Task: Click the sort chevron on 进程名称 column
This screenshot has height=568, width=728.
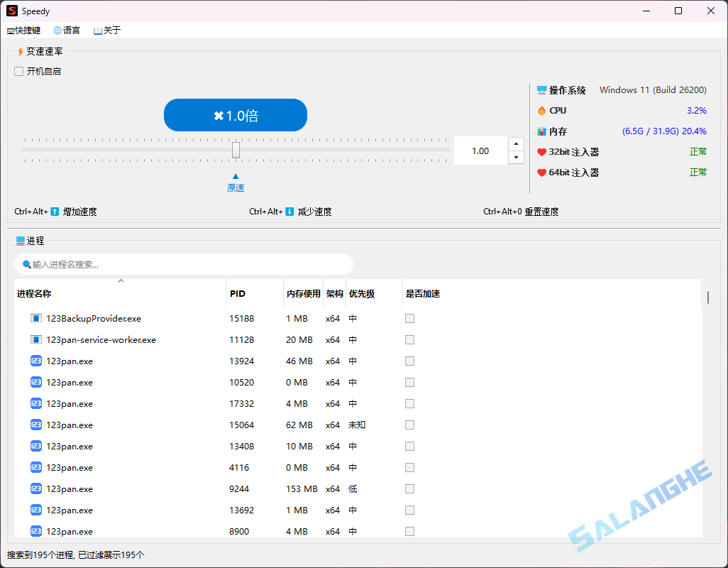Action: click(x=121, y=281)
